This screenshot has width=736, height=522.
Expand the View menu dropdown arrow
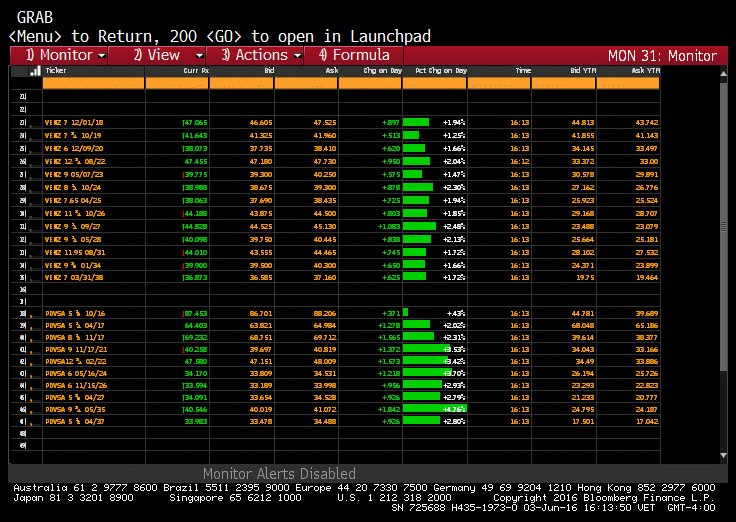[199, 56]
